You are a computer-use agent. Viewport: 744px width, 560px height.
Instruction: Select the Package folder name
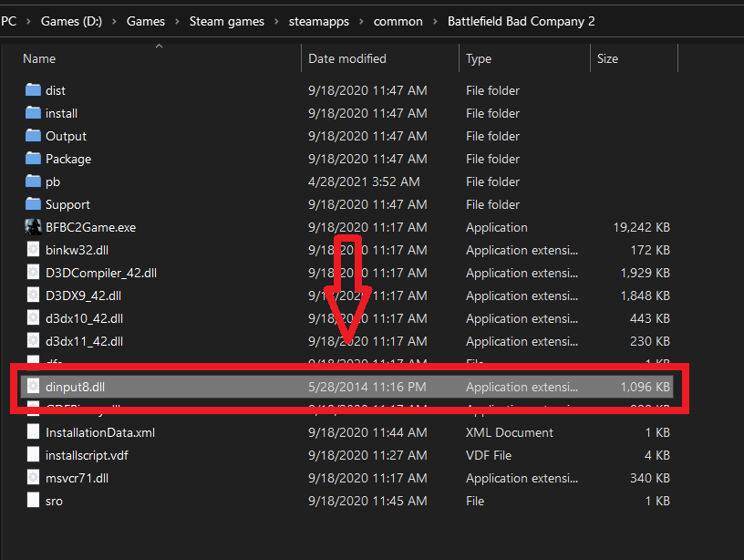tap(68, 159)
